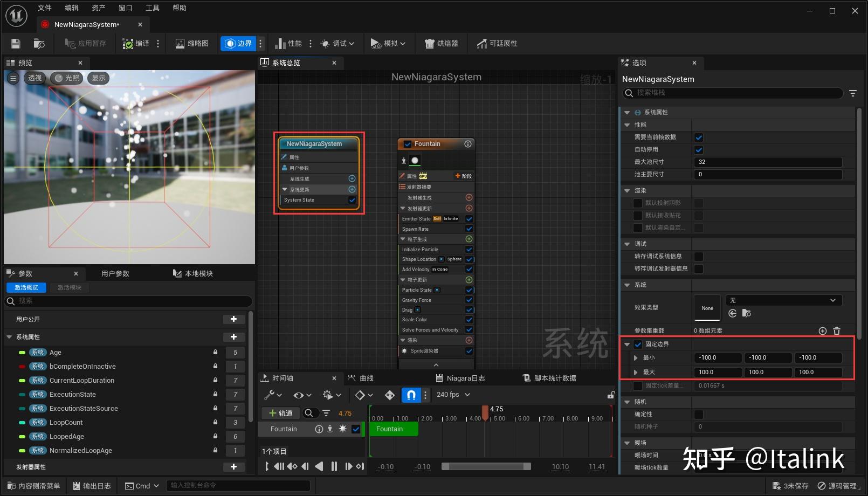The height and width of the screenshot is (496, 868).
Task: Switch to the 曲线 curves tab
Action: 364,378
